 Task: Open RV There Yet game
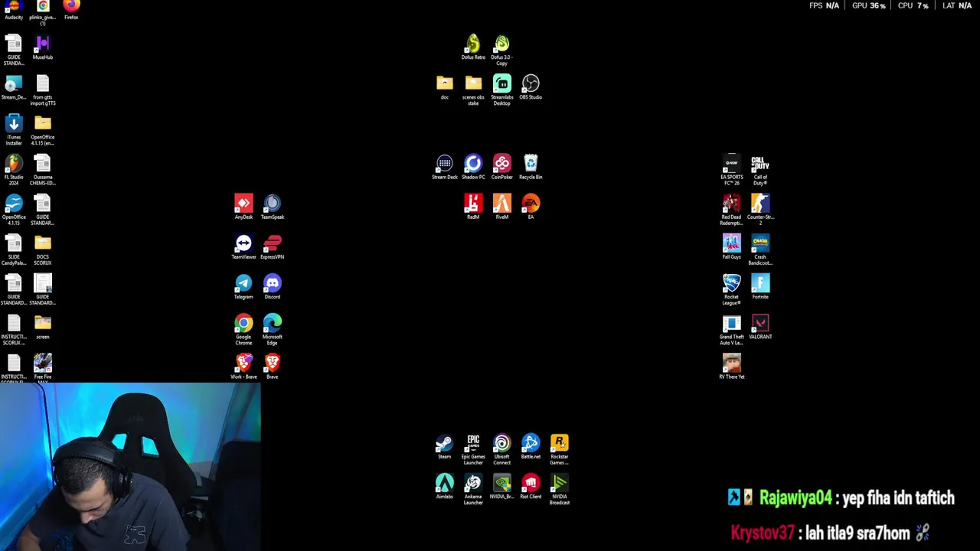pyautogui.click(x=732, y=367)
